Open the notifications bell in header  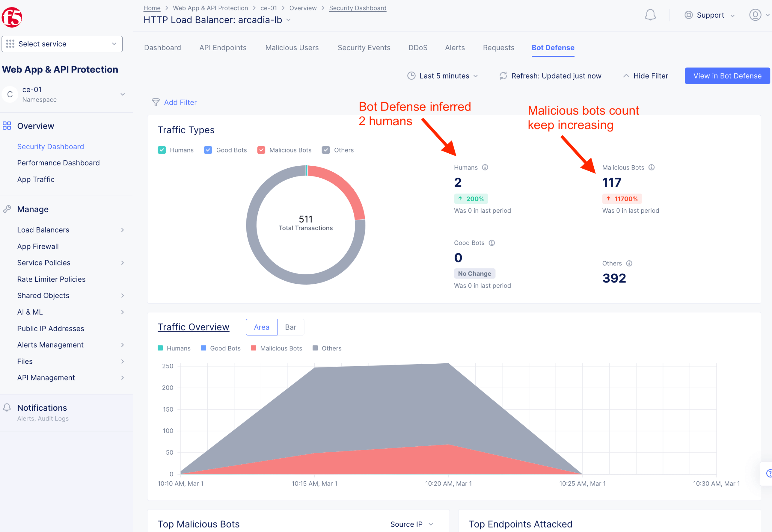click(650, 15)
